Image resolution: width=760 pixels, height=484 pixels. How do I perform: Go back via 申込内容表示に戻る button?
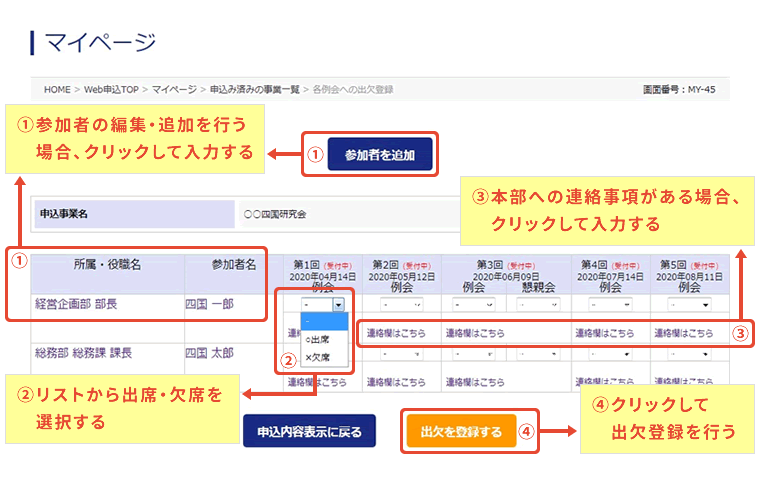click(x=309, y=432)
